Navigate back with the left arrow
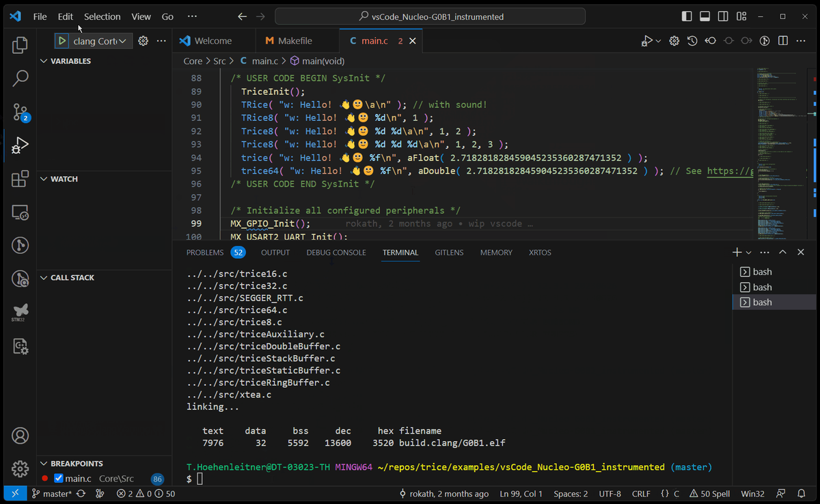 click(242, 16)
